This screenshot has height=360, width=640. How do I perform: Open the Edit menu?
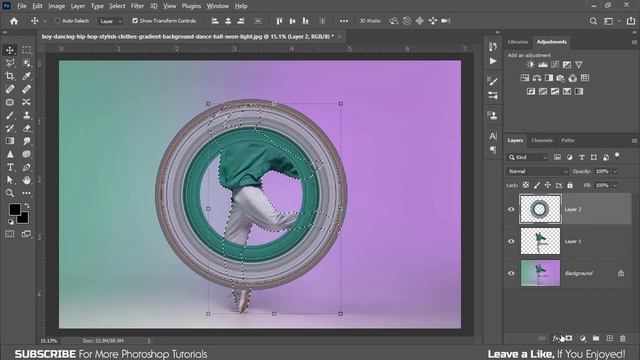(37, 6)
